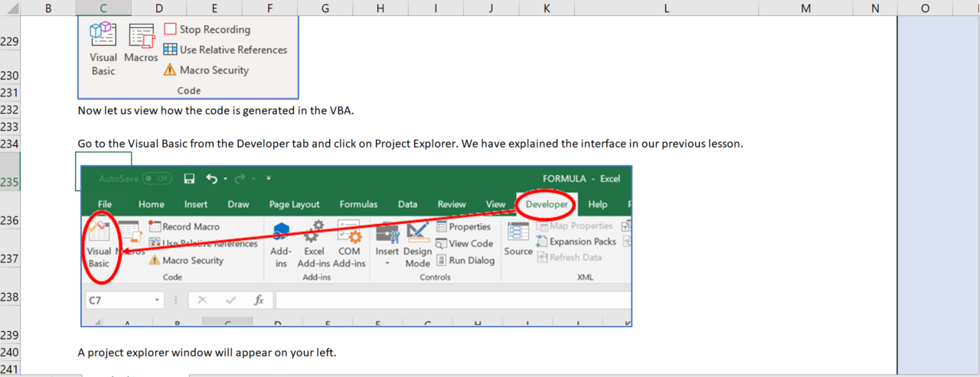Screen dimensions: 980x377
Task: Select column L header
Action: (667, 8)
